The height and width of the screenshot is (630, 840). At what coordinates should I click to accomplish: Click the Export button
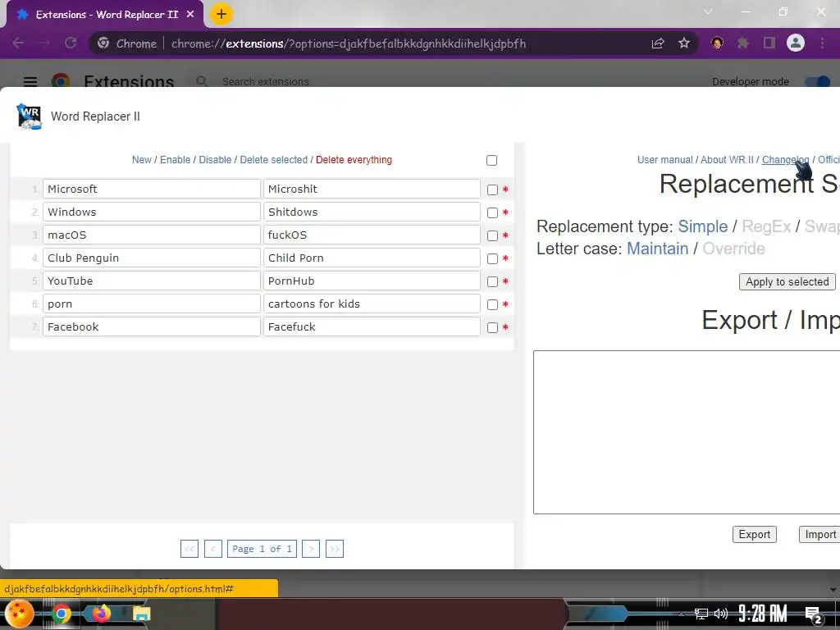pos(755,534)
